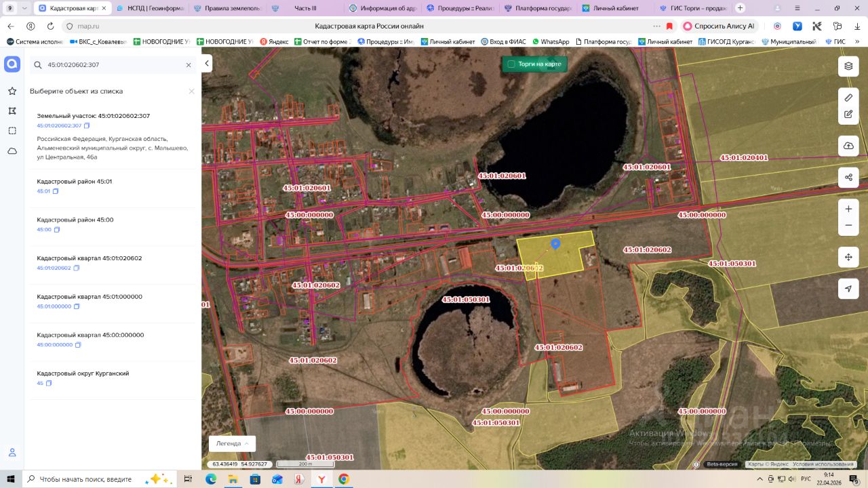The height and width of the screenshot is (488, 868).
Task: Copy cadastral quarter number 45:01:000000
Action: click(77, 306)
